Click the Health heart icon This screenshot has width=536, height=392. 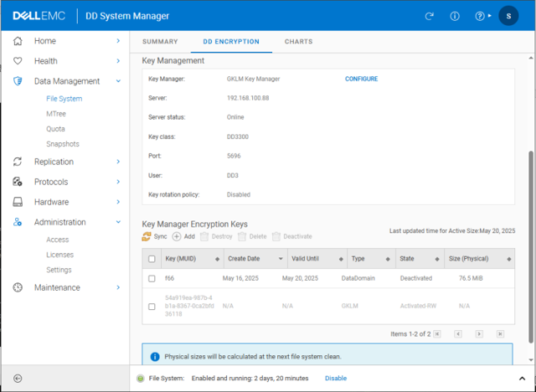(x=18, y=61)
